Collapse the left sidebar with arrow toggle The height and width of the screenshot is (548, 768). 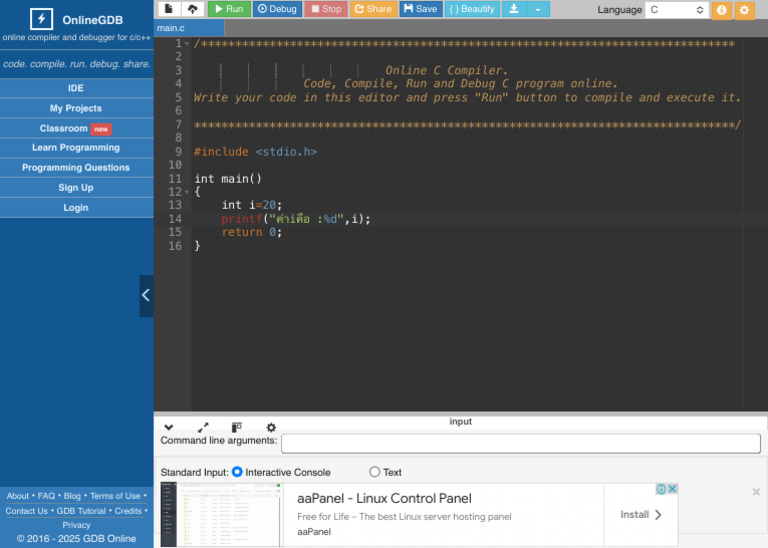[x=146, y=295]
